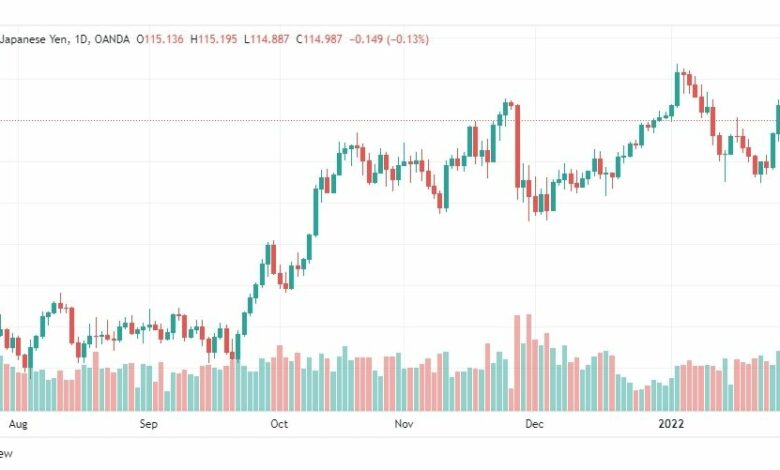This screenshot has width=780, height=470.
Task: Select the large red candle in mid-August
Action: [72, 325]
